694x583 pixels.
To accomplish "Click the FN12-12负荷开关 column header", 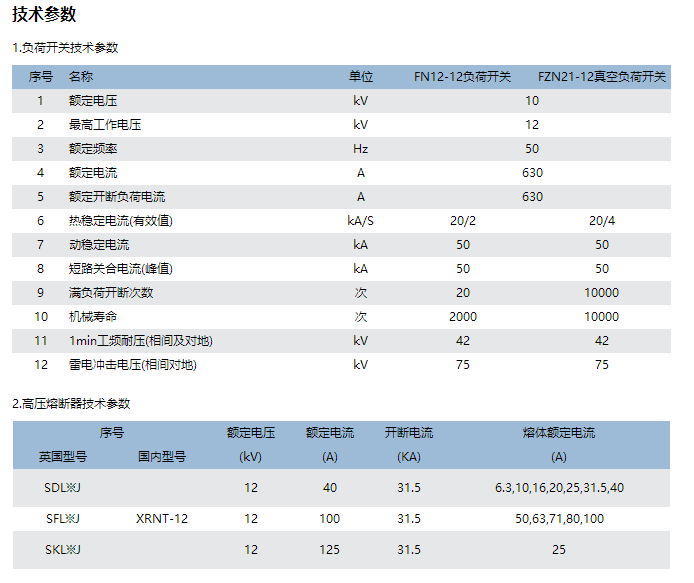I will [x=462, y=77].
